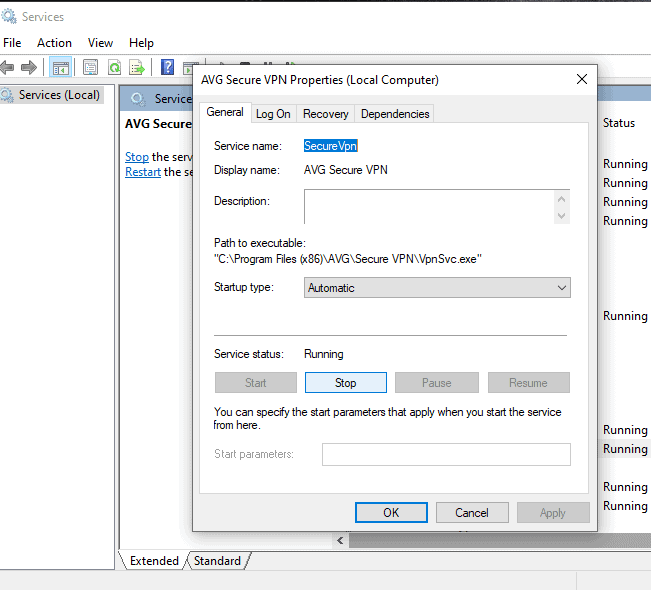Click the Export List toolbar icon
Screen dimensions: 651x590
pos(137,68)
